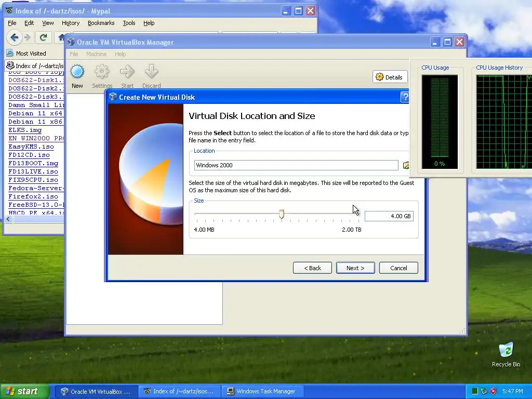
Task: Open the Bookmarks menu in Mypal
Action: click(101, 23)
